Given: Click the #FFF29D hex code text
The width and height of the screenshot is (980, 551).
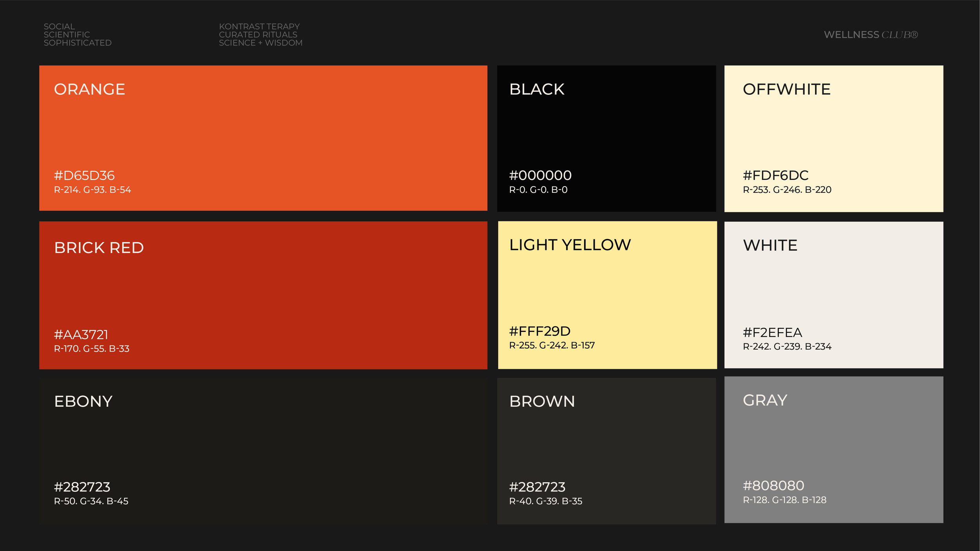Looking at the screenshot, I should point(539,331).
